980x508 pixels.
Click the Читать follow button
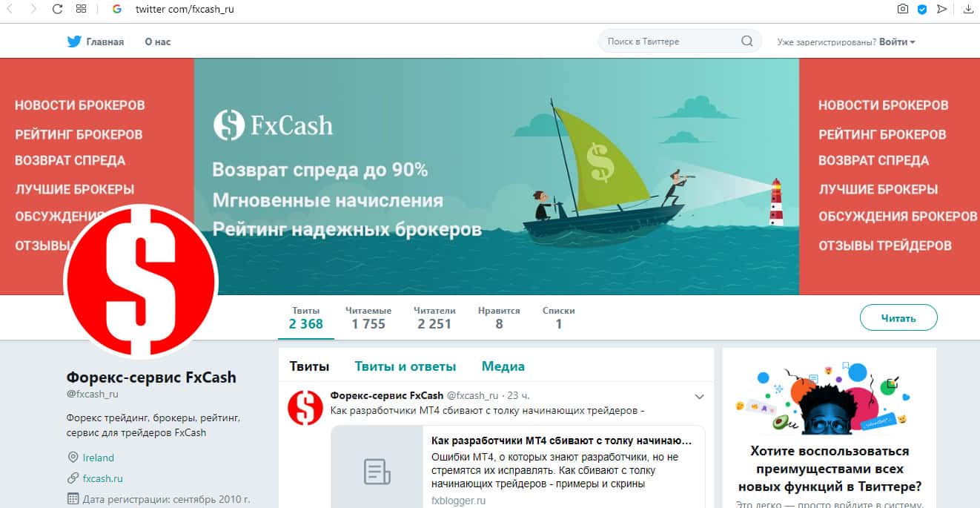[898, 318]
